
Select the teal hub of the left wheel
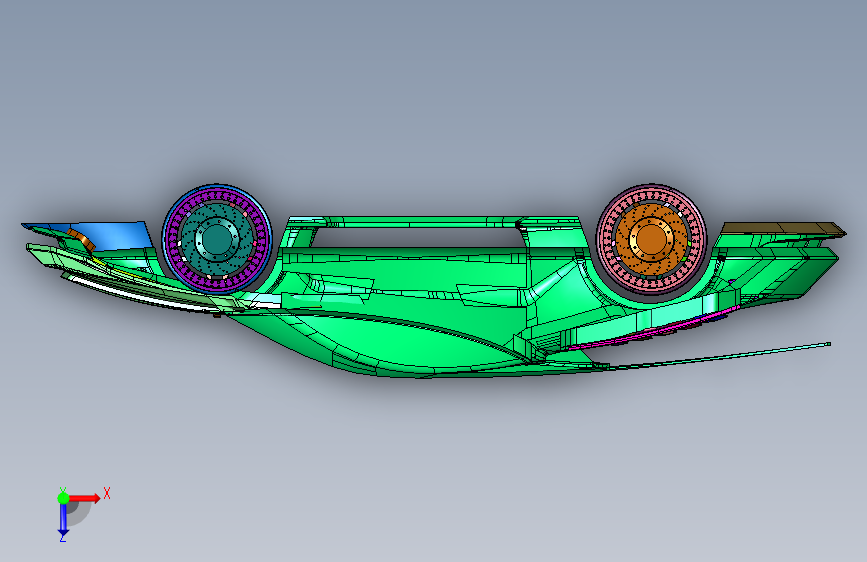217,239
